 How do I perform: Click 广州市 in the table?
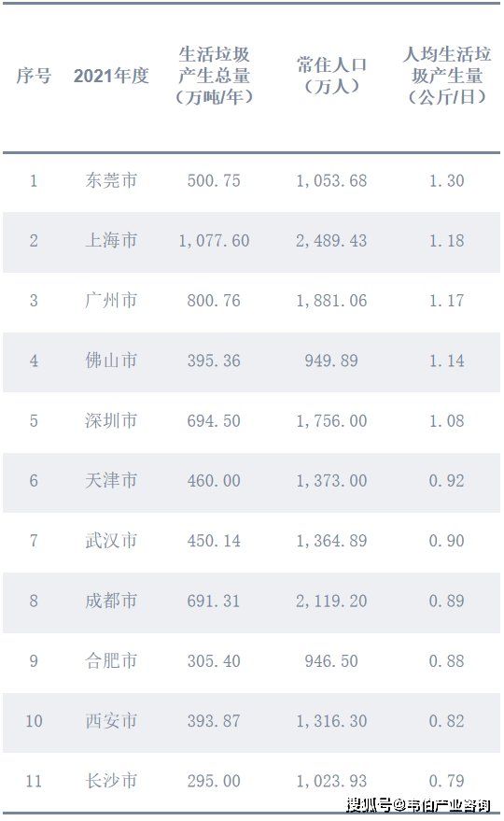click(x=111, y=301)
